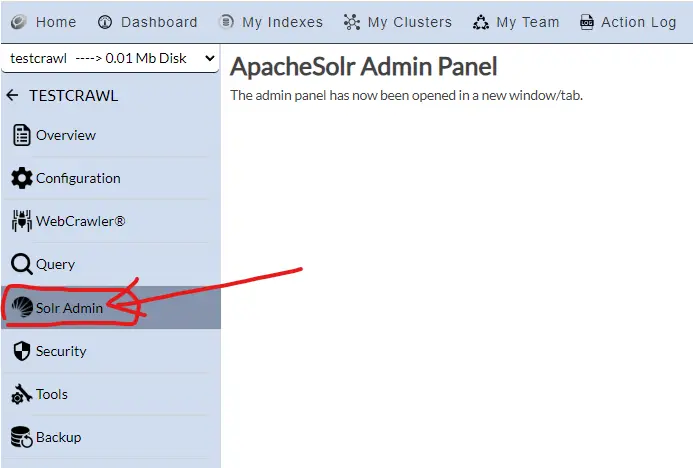Click the Query magnifying glass icon
The width and height of the screenshot is (693, 468).
(21, 265)
